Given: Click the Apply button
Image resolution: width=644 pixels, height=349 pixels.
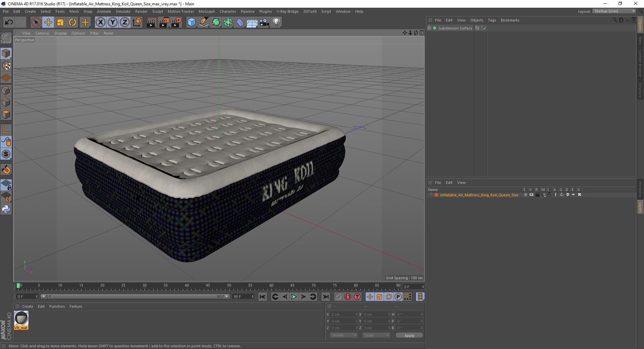Looking at the screenshot, I should click(x=409, y=336).
